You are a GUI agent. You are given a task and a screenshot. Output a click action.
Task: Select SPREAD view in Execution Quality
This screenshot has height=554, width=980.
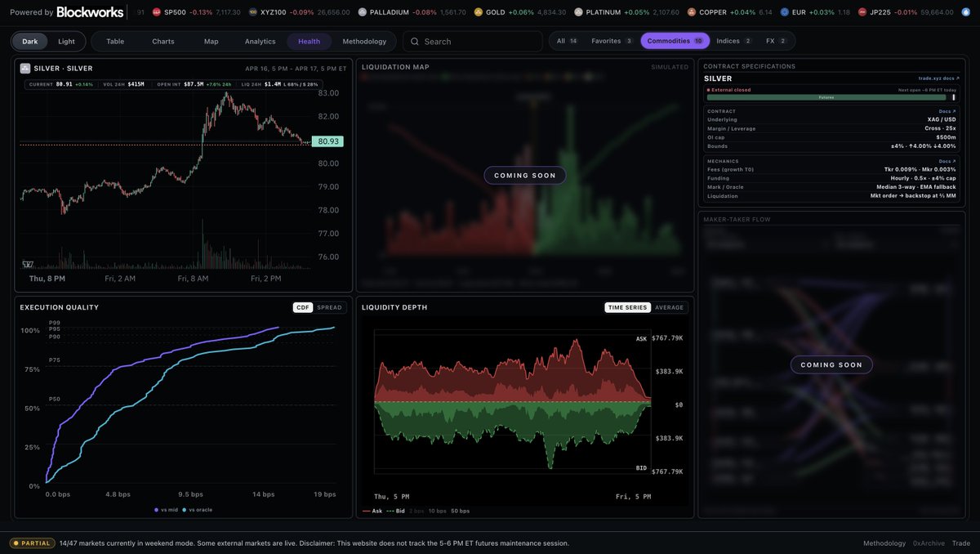(330, 307)
